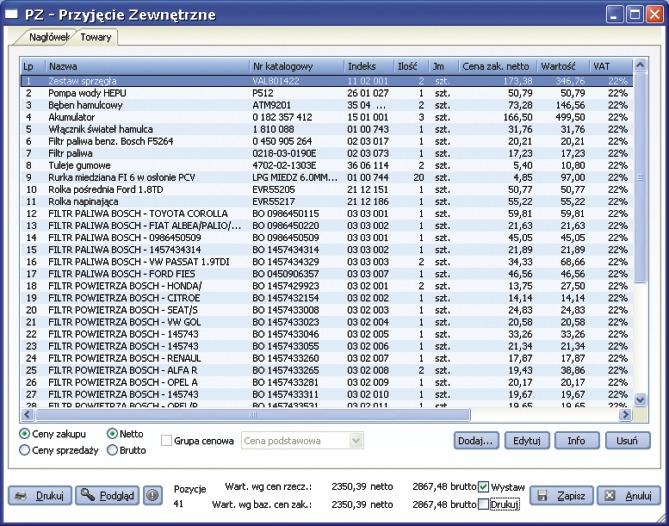Viewport: 669px width, 526px height.
Task: Click catalog number ATM9201
Action: [272, 105]
